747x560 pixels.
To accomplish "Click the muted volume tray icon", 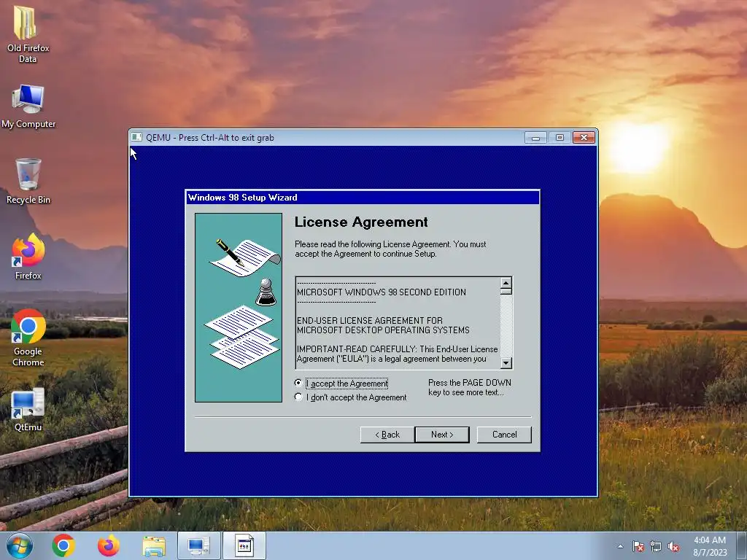I will pyautogui.click(x=673, y=546).
